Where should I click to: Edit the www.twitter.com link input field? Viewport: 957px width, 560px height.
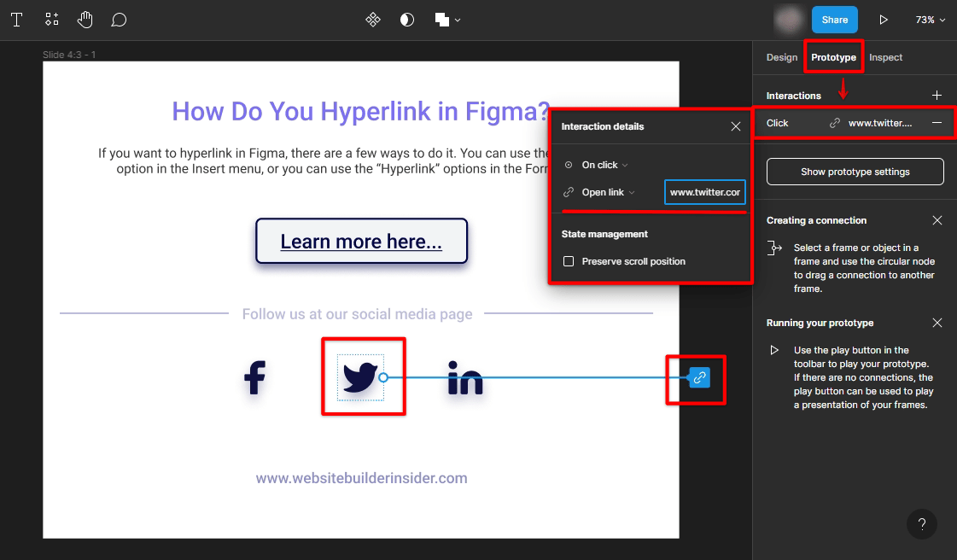(x=704, y=192)
